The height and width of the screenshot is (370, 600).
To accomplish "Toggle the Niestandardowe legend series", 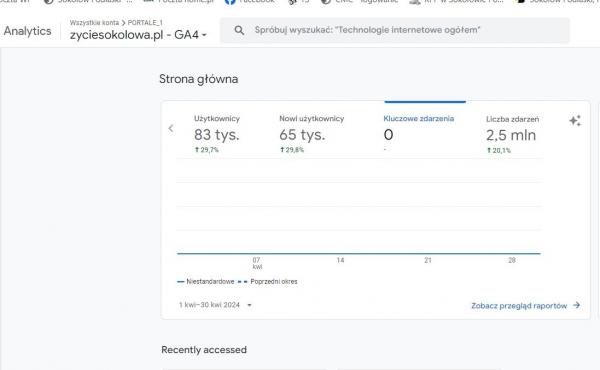I will click(205, 282).
